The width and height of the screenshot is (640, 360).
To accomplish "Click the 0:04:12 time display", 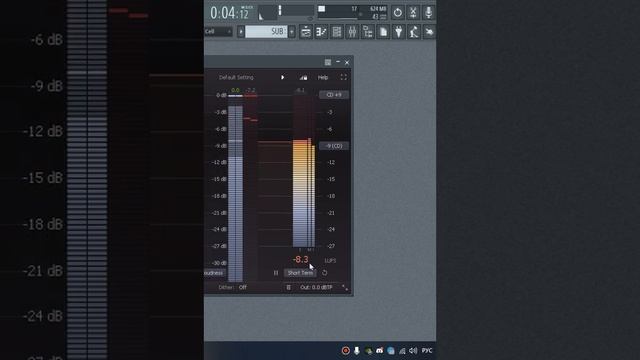I will click(229, 13).
